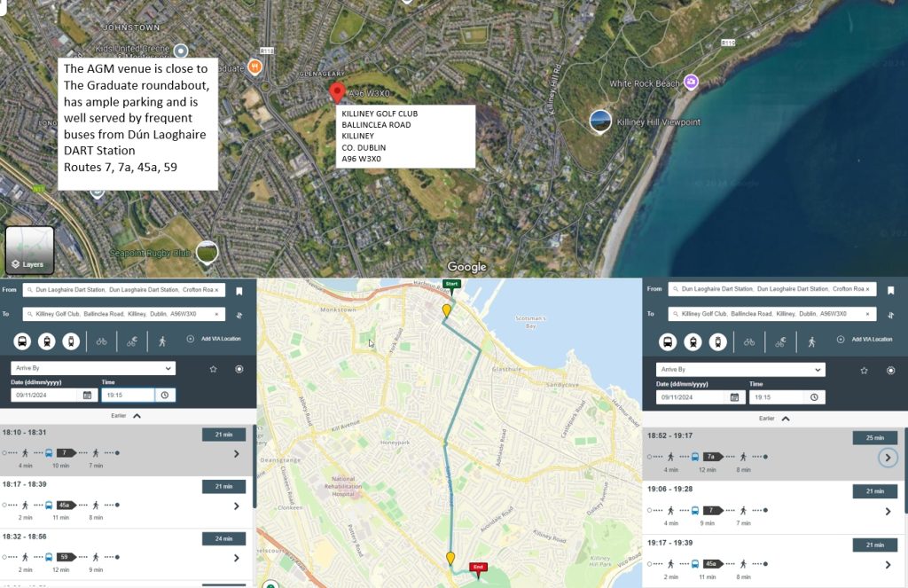The width and height of the screenshot is (908, 588).
Task: Click the red A96 W3X0 map pin
Action: tap(337, 93)
